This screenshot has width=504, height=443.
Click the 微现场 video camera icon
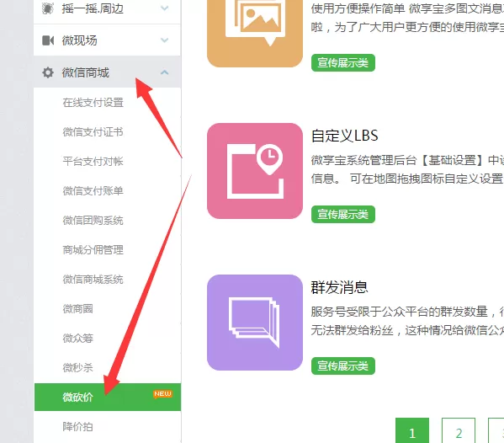48,40
